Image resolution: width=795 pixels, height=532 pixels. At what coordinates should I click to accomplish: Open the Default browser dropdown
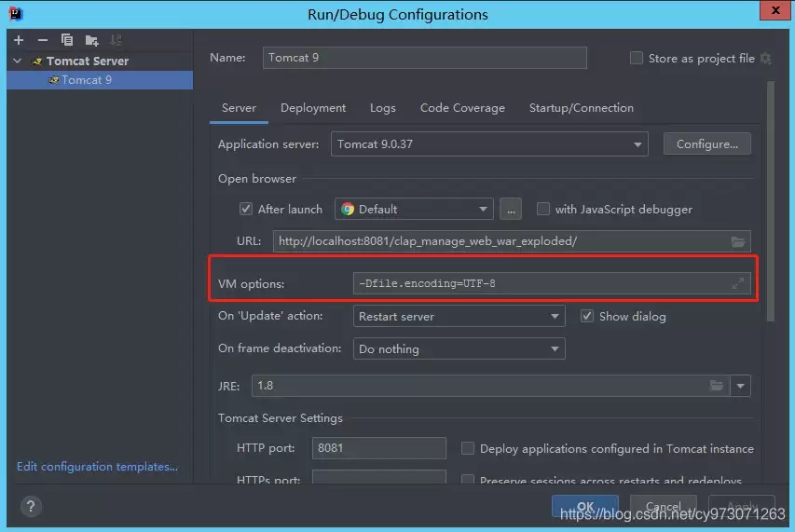414,209
